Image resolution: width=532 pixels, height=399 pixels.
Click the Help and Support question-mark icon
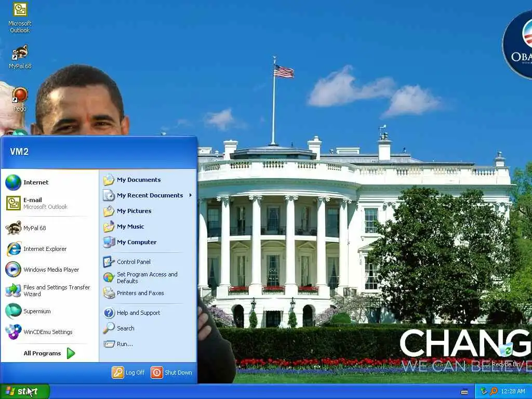click(109, 312)
